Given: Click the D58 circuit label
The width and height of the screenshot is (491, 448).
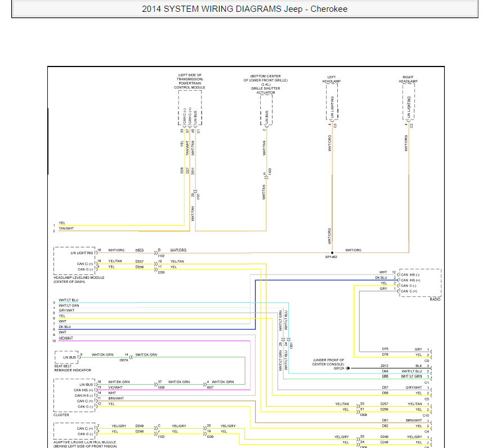Looking at the screenshot, I should tap(385, 393).
